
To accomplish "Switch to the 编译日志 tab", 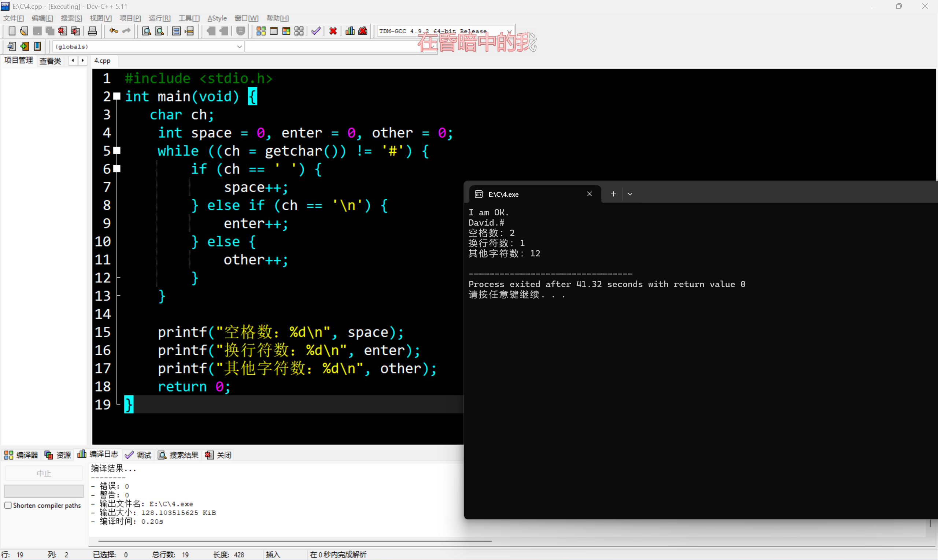I will [x=98, y=455].
